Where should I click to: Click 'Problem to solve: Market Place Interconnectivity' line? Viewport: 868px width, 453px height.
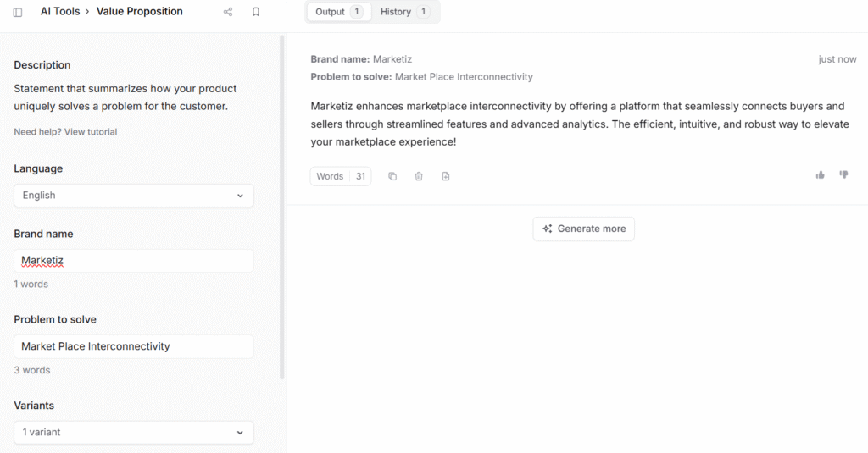(421, 77)
